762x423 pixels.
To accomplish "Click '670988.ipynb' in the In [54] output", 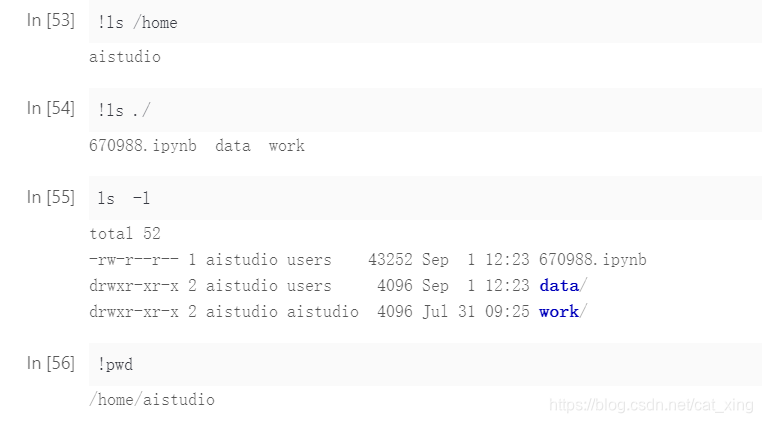I will 143,145.
